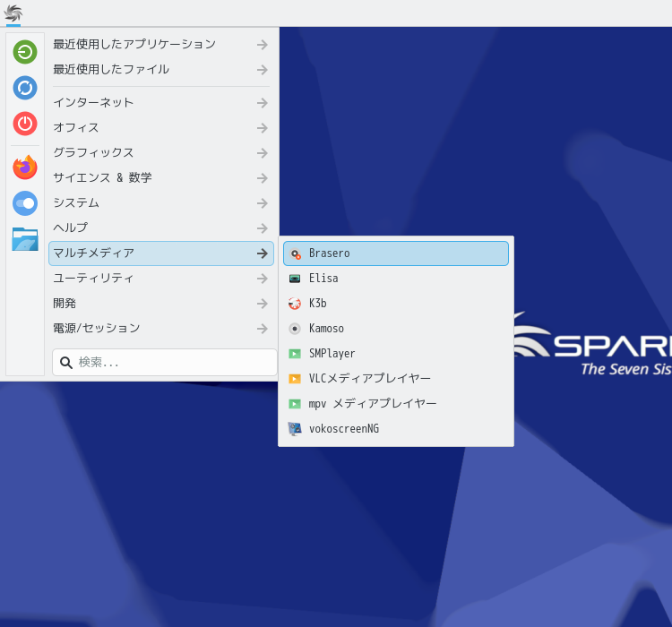The width and height of the screenshot is (672, 627).
Task: Open 最近使用したファイル menu
Action: tap(161, 70)
